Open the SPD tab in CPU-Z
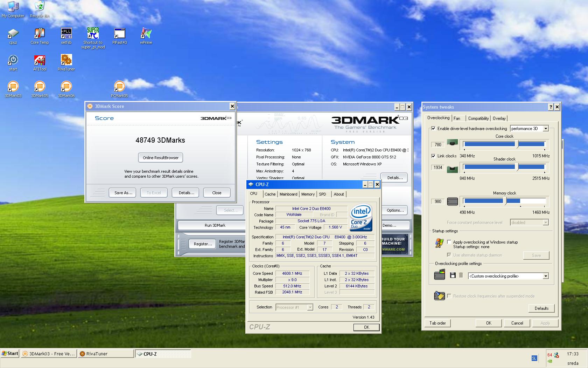 point(323,194)
